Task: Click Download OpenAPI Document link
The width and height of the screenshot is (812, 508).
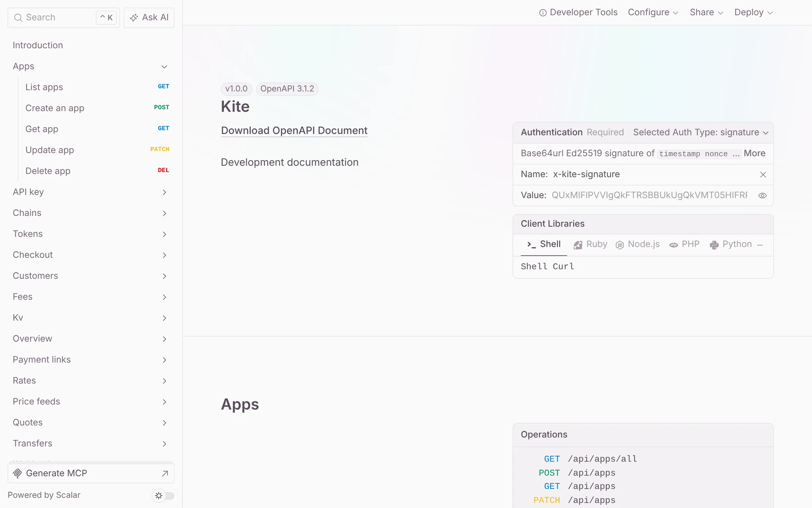Action: 294,130
